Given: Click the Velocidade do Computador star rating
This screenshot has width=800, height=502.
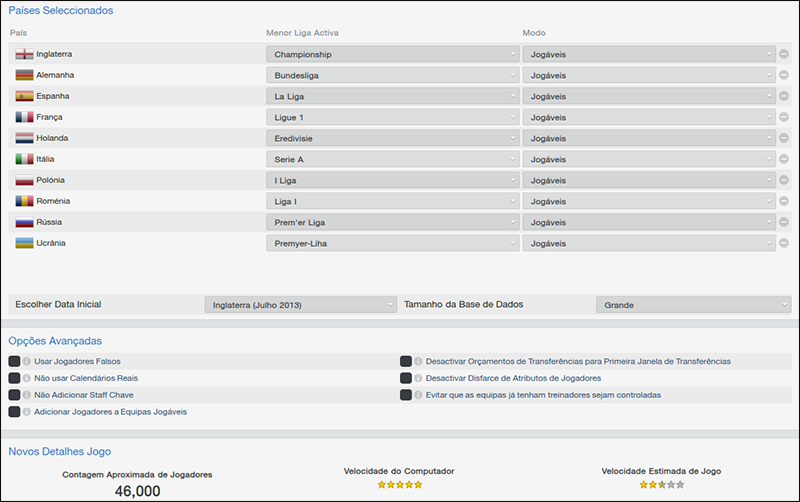Looking at the screenshot, I should click(x=399, y=485).
